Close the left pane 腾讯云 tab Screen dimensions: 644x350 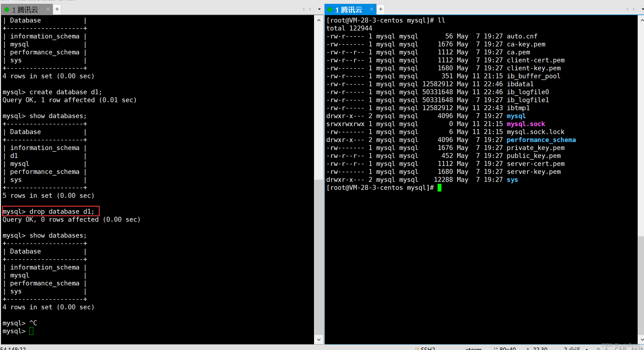48,9
